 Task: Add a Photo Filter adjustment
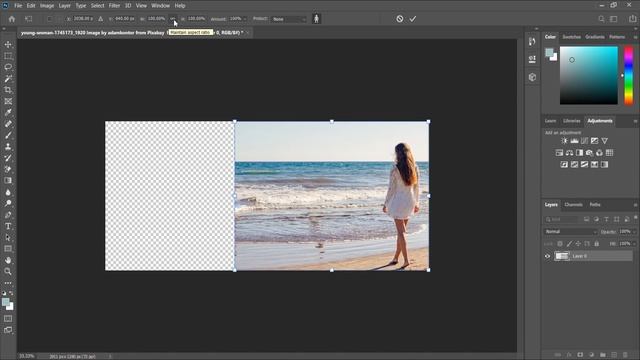[x=589, y=153]
